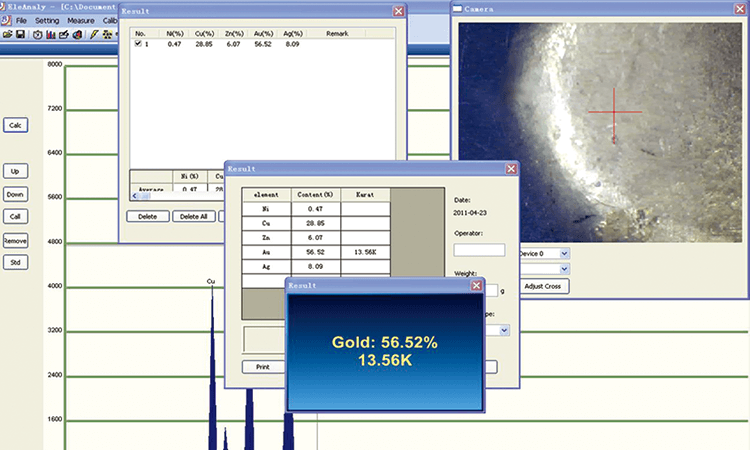Click the Delete button in Result list

click(148, 217)
